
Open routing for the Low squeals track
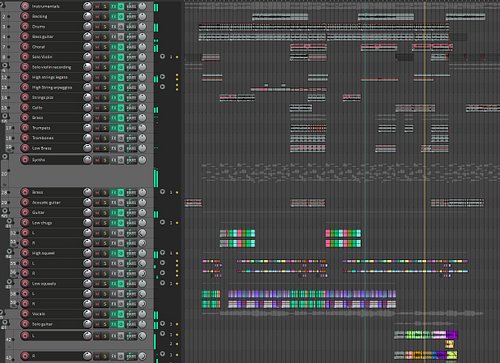tap(131, 283)
